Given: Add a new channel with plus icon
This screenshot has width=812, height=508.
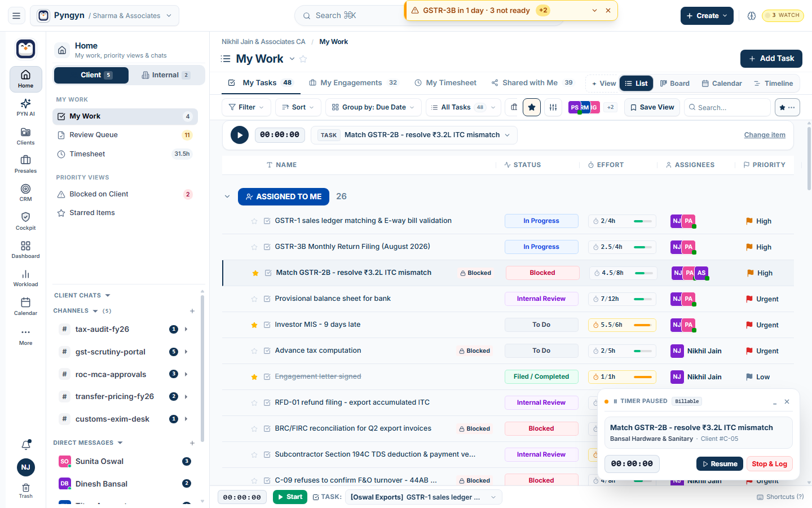Looking at the screenshot, I should point(192,311).
